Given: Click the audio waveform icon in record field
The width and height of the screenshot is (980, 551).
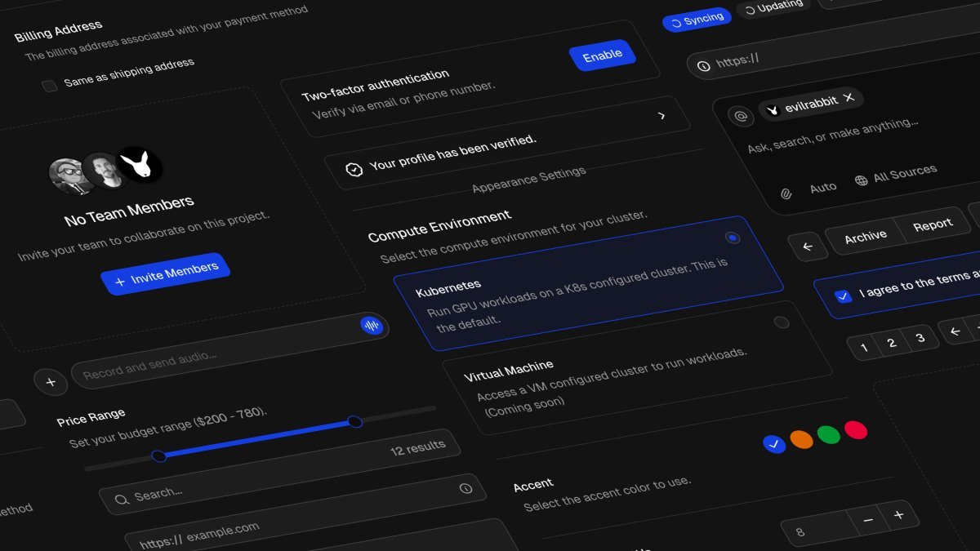Looking at the screenshot, I should tap(372, 325).
